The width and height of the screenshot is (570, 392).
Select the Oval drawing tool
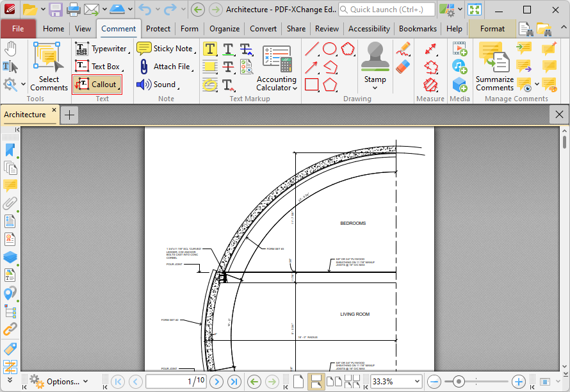point(330,49)
